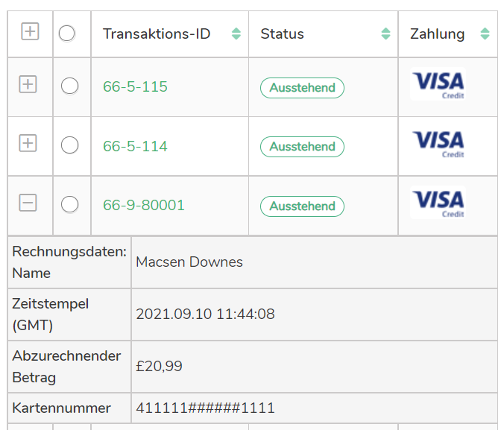Sort the Status column using arrows
The image size is (504, 430).
point(385,34)
